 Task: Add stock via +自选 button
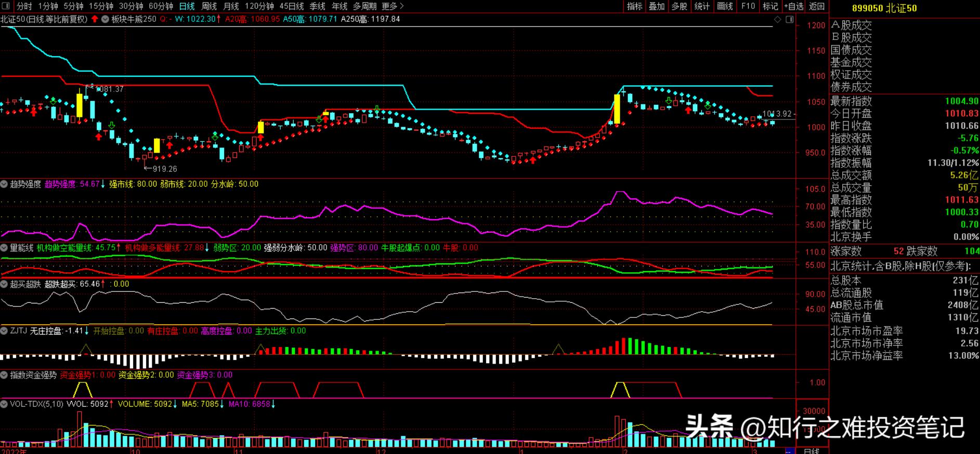(793, 6)
